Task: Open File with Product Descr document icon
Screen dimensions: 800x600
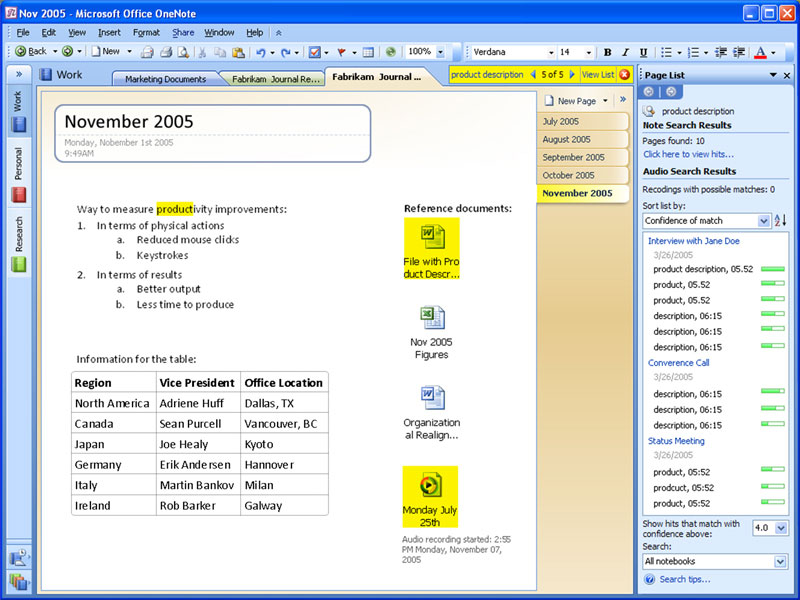Action: pyautogui.click(x=431, y=237)
